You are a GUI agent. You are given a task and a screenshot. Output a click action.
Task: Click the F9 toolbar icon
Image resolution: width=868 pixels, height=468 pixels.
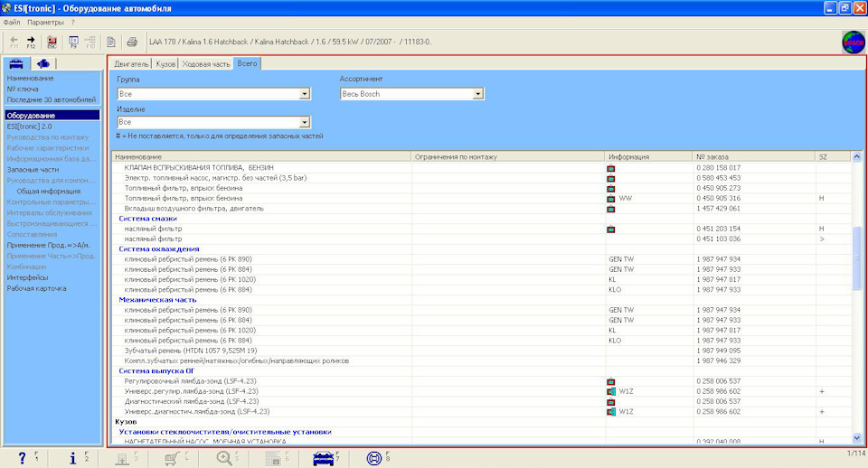point(73,42)
